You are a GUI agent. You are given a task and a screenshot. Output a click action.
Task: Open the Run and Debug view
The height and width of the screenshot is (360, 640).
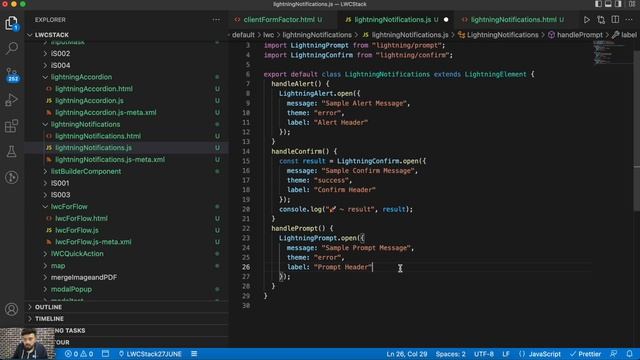click(x=12, y=100)
